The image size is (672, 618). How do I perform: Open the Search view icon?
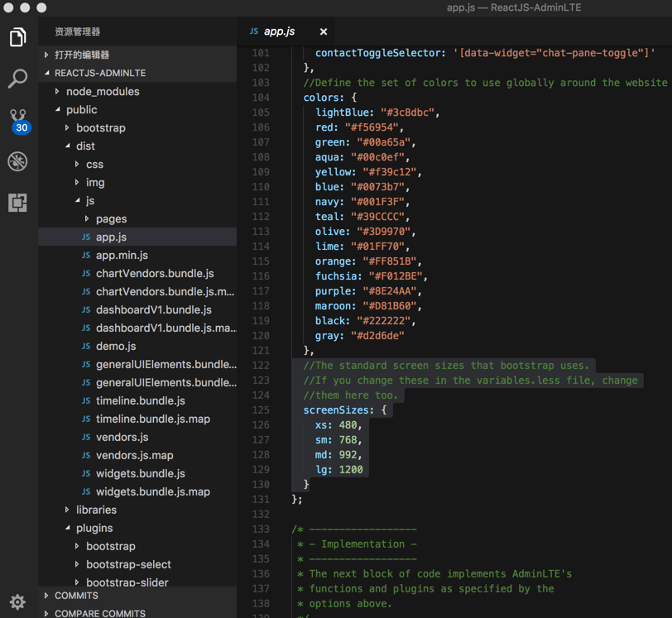click(17, 79)
